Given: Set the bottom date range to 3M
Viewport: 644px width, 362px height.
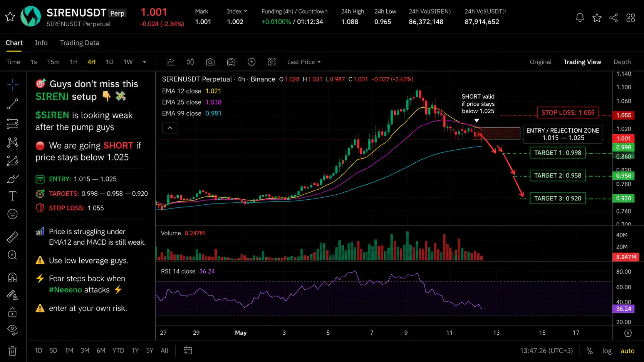Looking at the screenshot, I should pyautogui.click(x=85, y=350).
